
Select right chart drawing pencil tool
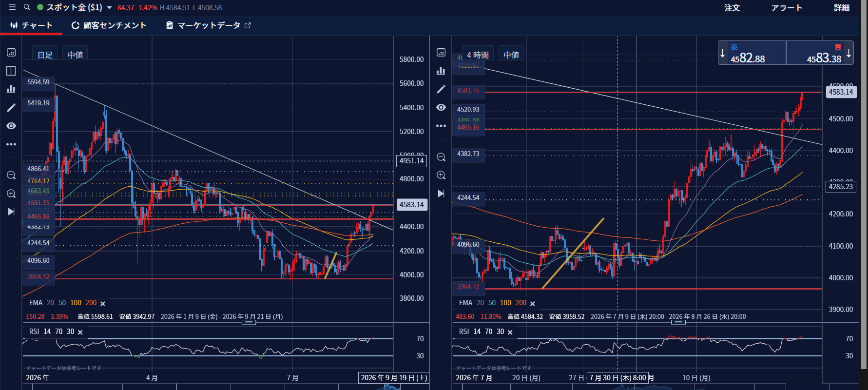point(441,89)
